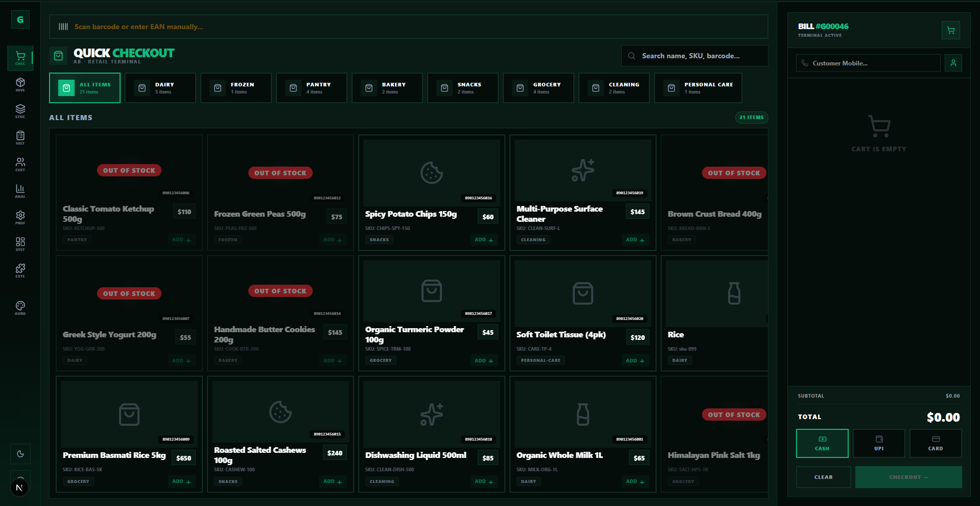Click the cookie image of Spicy Potato Chips
Viewport: 980px width, 506px height.
[431, 173]
